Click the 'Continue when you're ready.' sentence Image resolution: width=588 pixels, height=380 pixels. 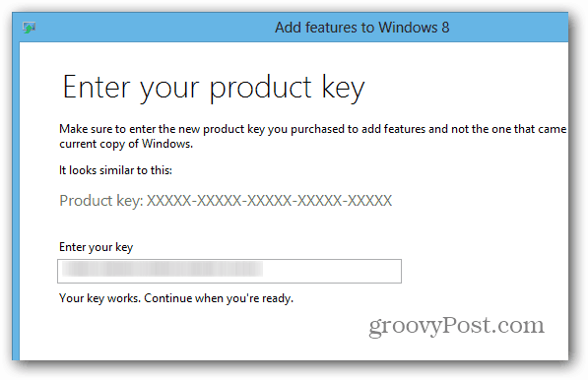[219, 298]
